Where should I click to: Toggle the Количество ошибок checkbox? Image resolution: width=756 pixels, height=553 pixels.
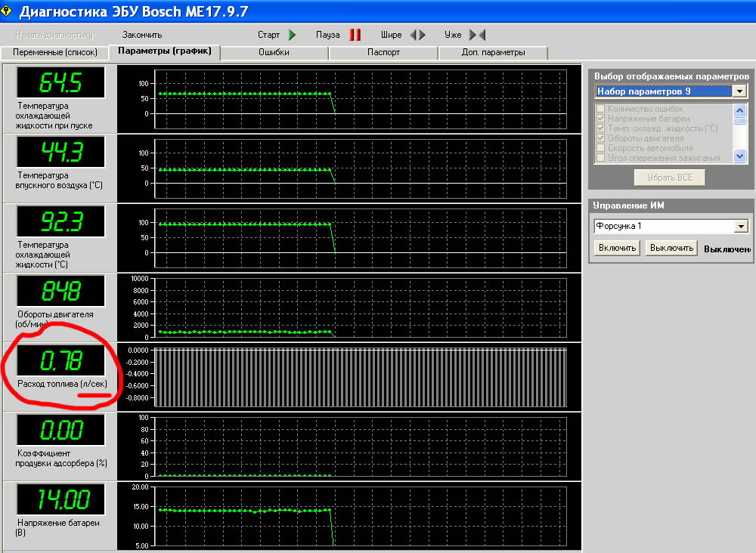click(601, 108)
